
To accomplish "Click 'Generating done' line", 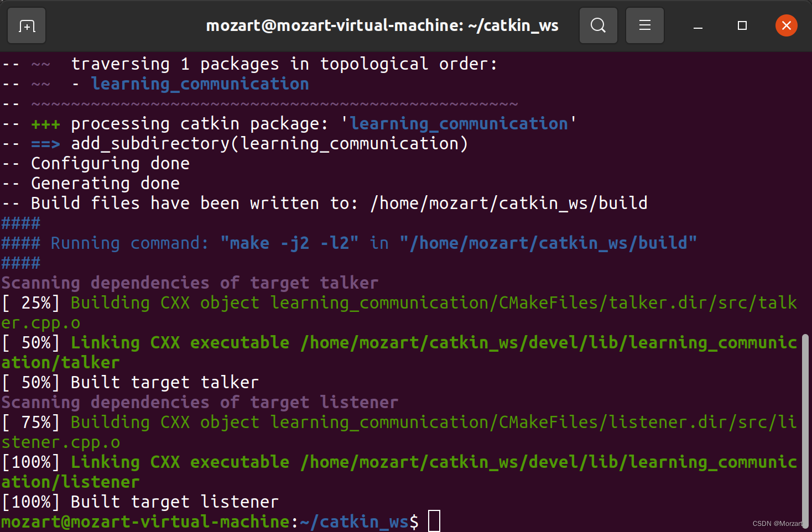I will [x=91, y=184].
